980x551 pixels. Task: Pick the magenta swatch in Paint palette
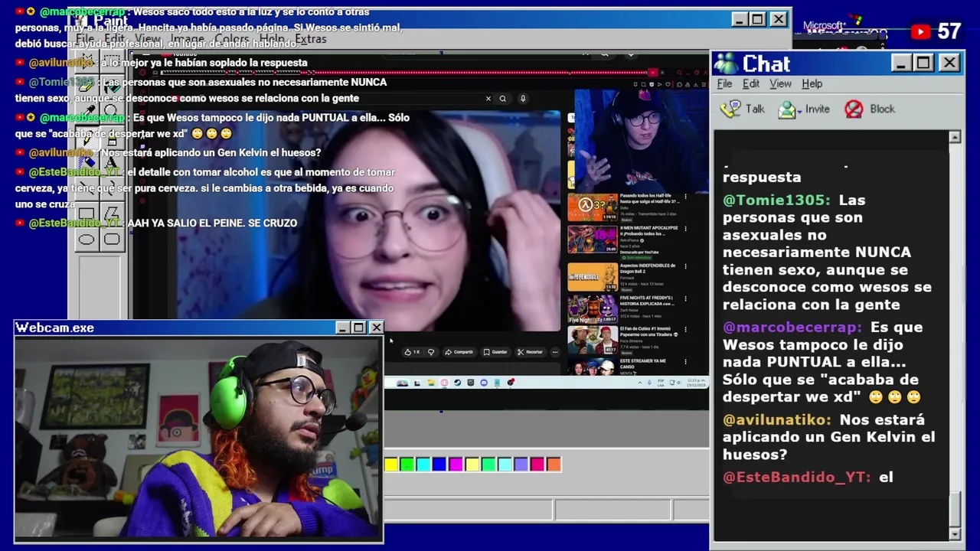(x=456, y=464)
